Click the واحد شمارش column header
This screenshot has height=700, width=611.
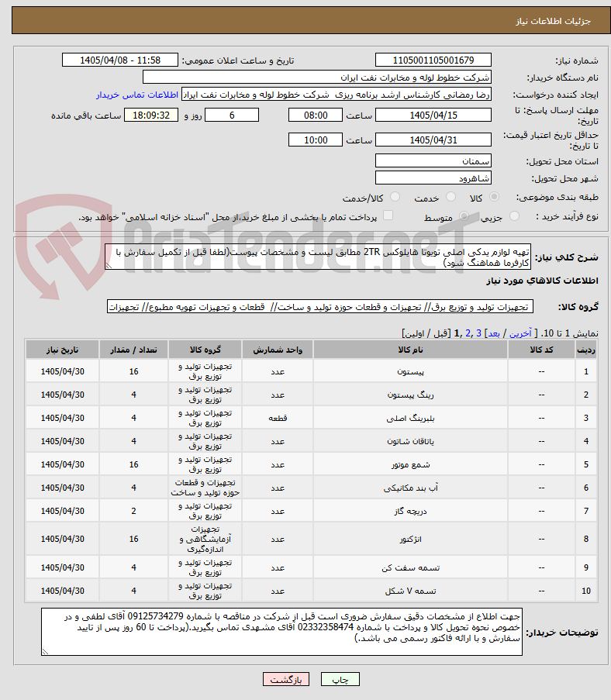278,350
